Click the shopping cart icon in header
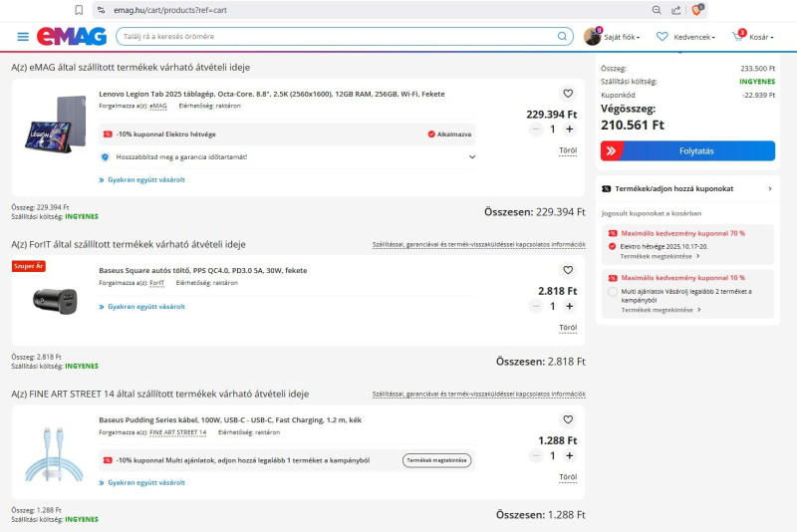Image resolution: width=797 pixels, height=532 pixels. point(737,36)
